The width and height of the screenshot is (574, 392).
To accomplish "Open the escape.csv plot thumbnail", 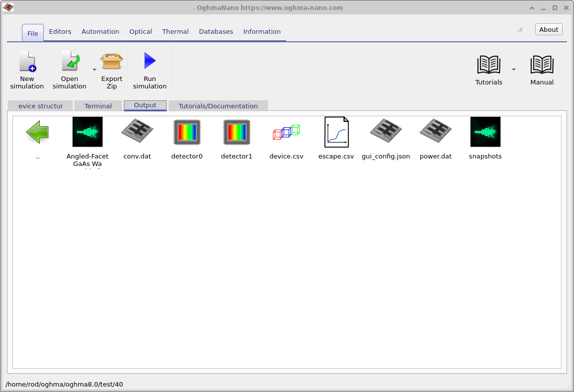I will click(x=336, y=132).
